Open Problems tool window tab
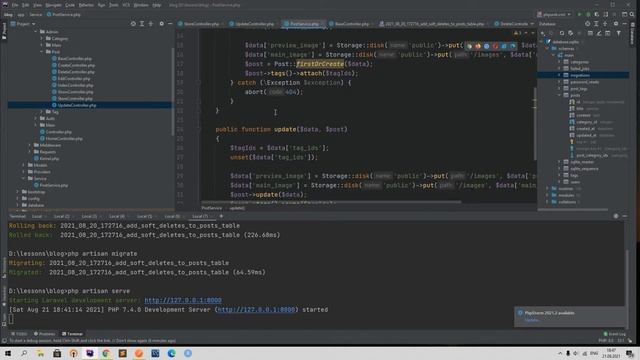640x360 pixels. tap(44, 334)
